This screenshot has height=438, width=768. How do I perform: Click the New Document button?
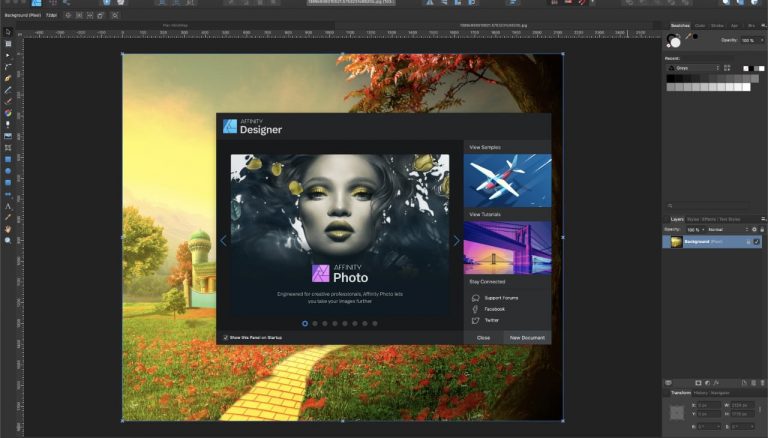coord(527,338)
